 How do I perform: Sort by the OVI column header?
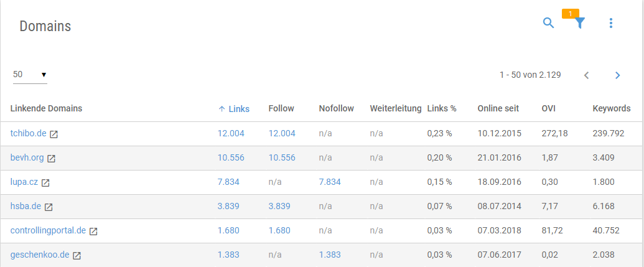click(x=549, y=108)
